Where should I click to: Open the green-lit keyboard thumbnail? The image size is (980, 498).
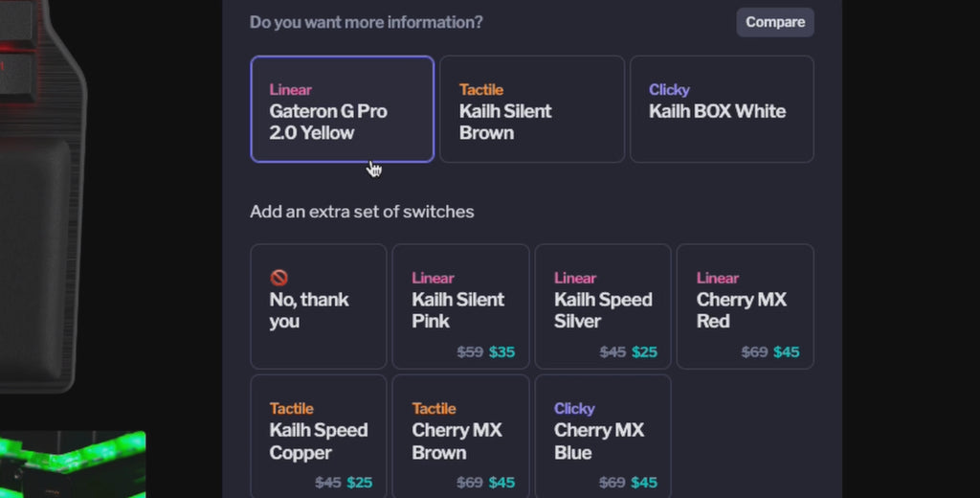point(72,464)
